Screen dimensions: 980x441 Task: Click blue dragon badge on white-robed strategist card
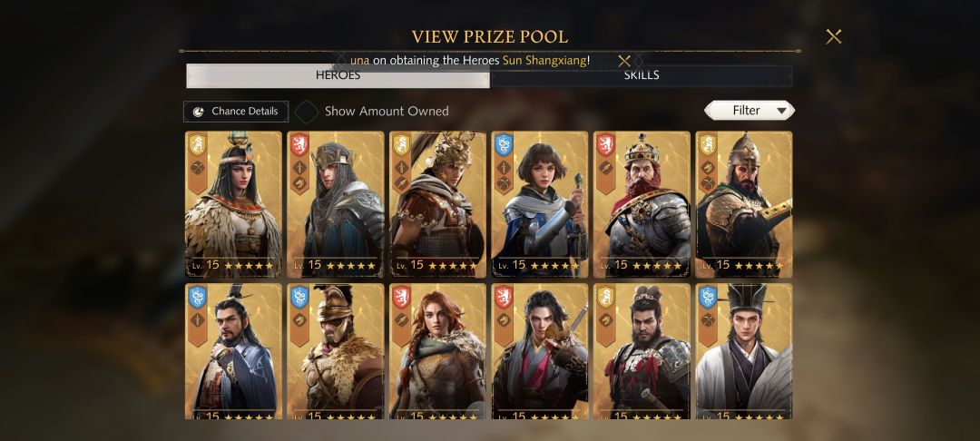[x=708, y=298]
